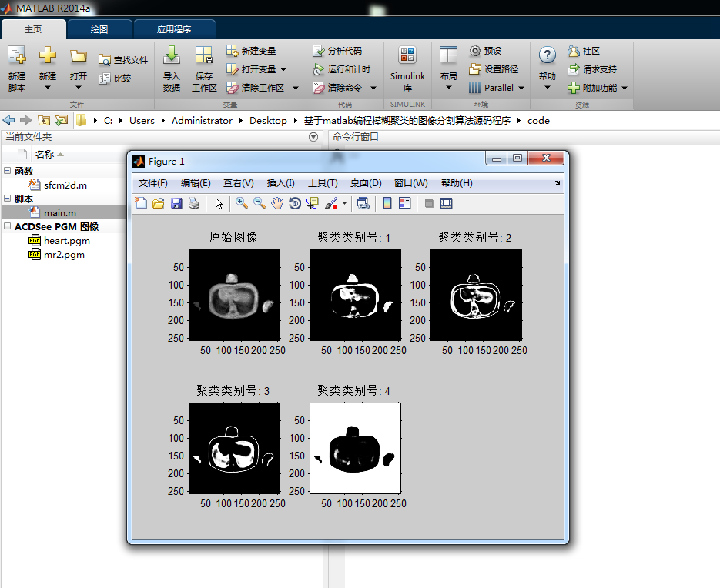
Task: Select mr2.pgm in the file list
Action: point(64,254)
